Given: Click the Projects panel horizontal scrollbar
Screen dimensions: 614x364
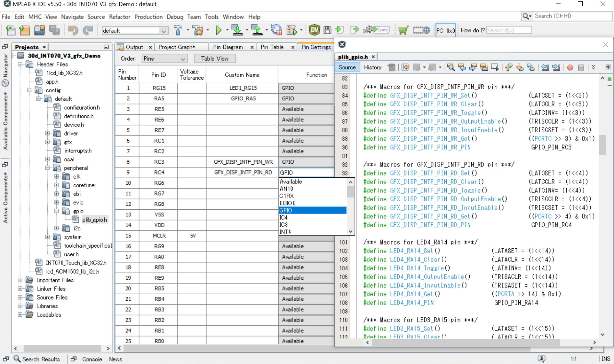Looking at the screenshot, I should click(62, 348).
